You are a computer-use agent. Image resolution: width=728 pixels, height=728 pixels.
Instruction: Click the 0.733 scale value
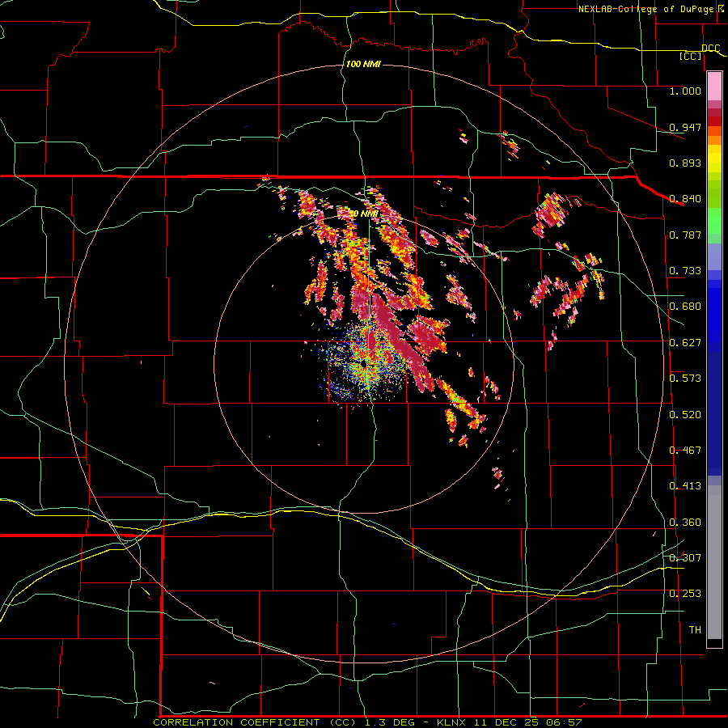click(685, 270)
